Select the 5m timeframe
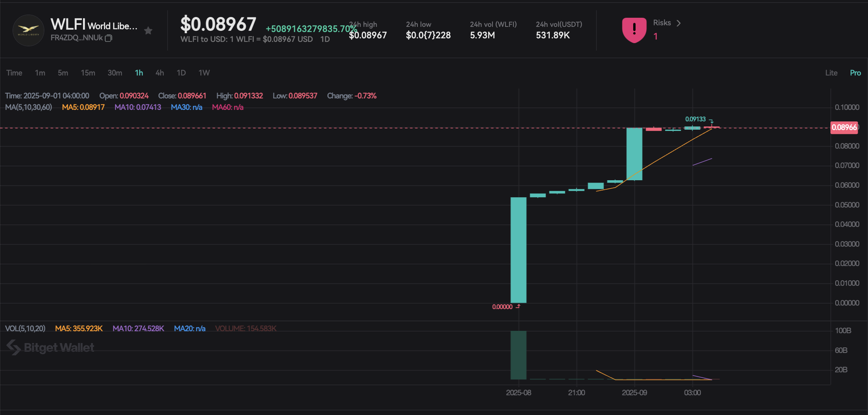Screen dimensions: 868x415 [63, 73]
